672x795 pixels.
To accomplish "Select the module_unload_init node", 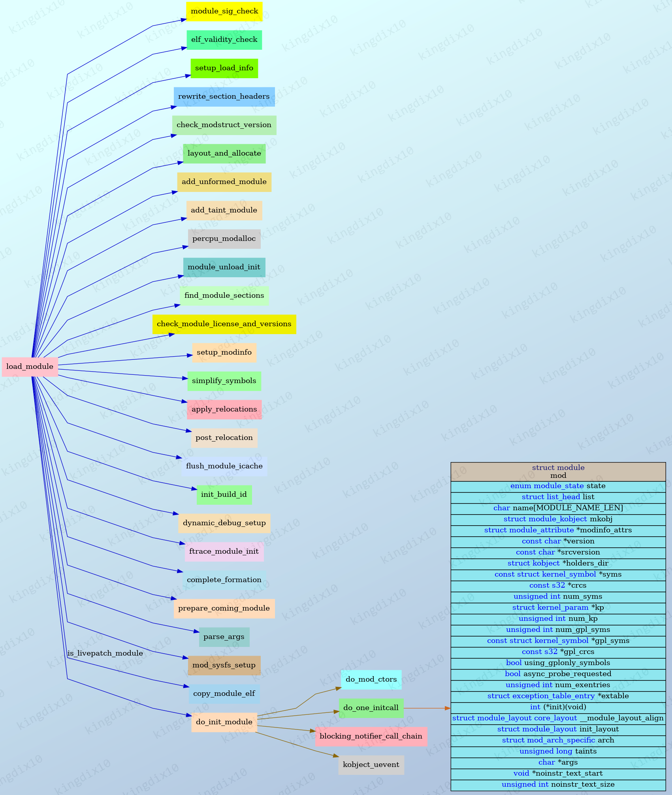I will pyautogui.click(x=224, y=267).
